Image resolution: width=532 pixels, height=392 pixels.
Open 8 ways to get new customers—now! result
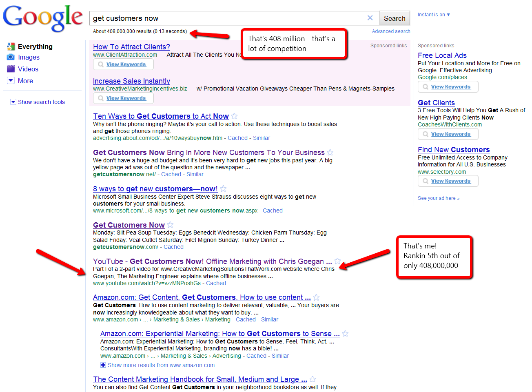[155, 189]
